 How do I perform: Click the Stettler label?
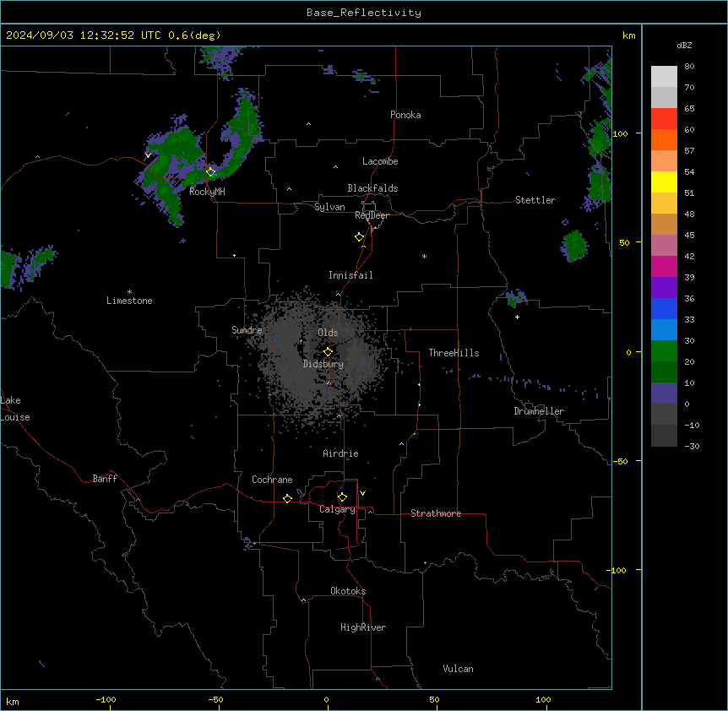click(x=535, y=200)
